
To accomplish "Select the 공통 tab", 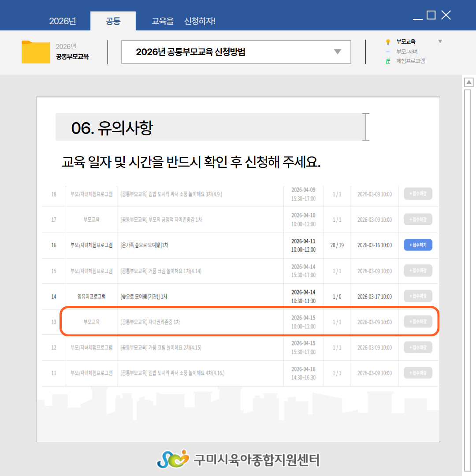I will point(113,21).
